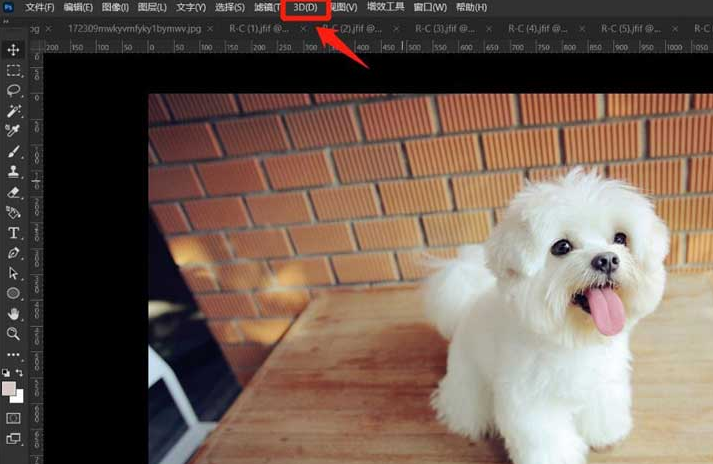Image resolution: width=713 pixels, height=464 pixels.
Task: Open the 窗口(W) window menu
Action: pos(430,8)
